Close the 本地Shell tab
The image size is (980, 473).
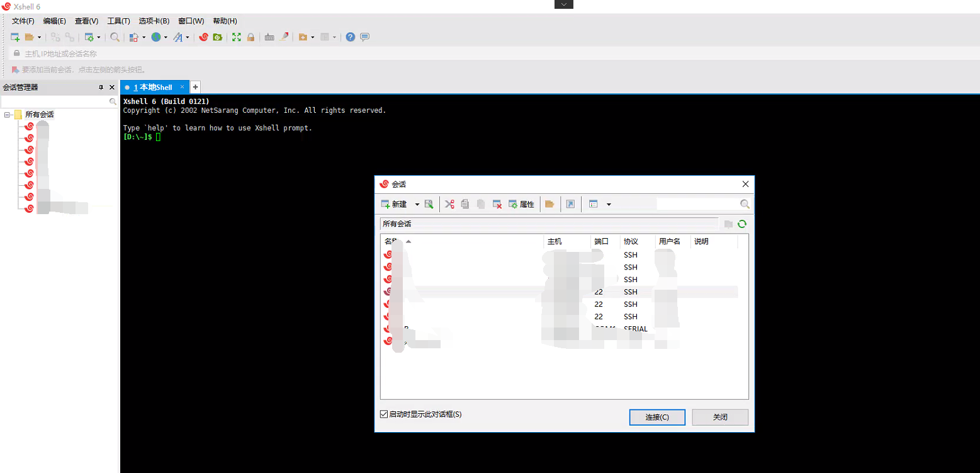tap(183, 87)
